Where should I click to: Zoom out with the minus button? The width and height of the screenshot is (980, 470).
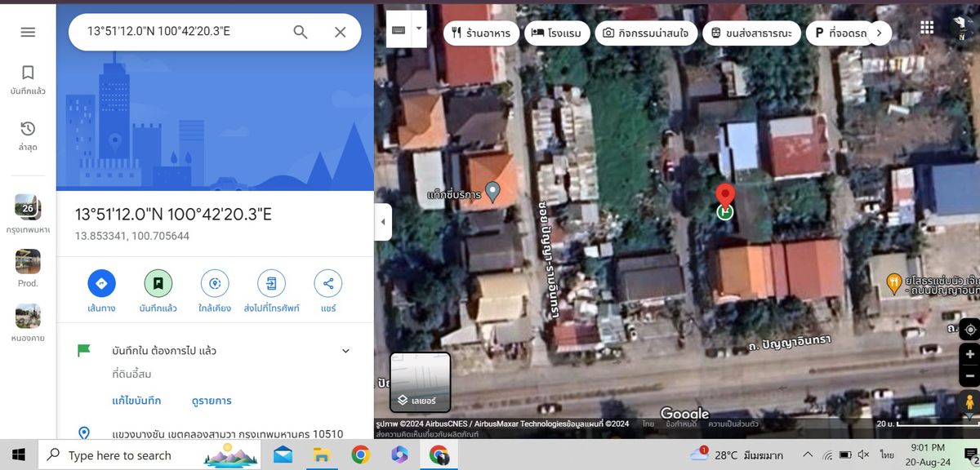(970, 376)
